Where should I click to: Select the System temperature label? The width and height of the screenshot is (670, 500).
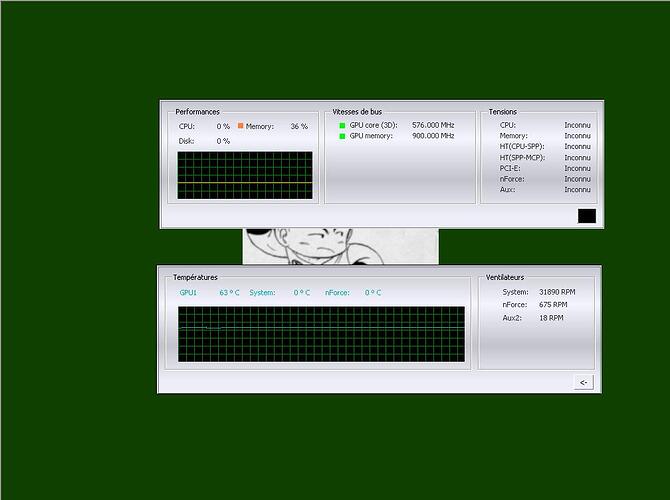tap(261, 293)
